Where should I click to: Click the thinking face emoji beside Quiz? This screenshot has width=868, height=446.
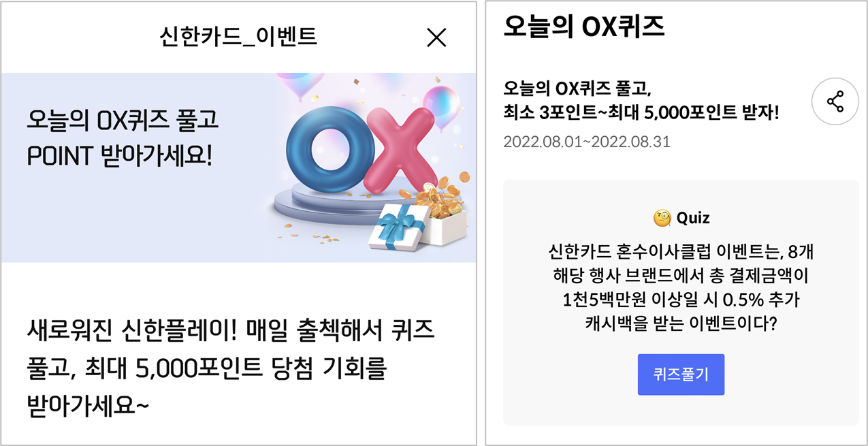coord(662,218)
